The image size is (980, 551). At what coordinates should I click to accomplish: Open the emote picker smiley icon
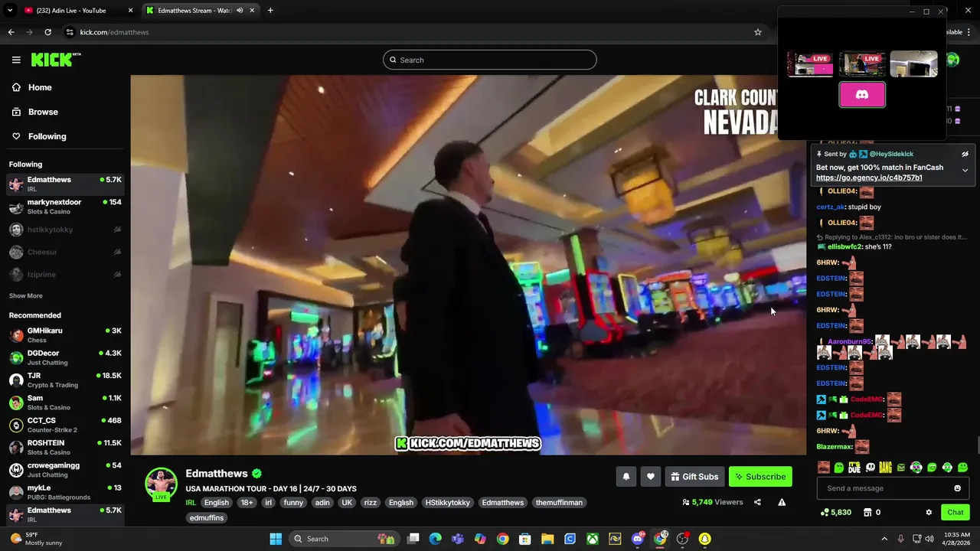(x=957, y=488)
